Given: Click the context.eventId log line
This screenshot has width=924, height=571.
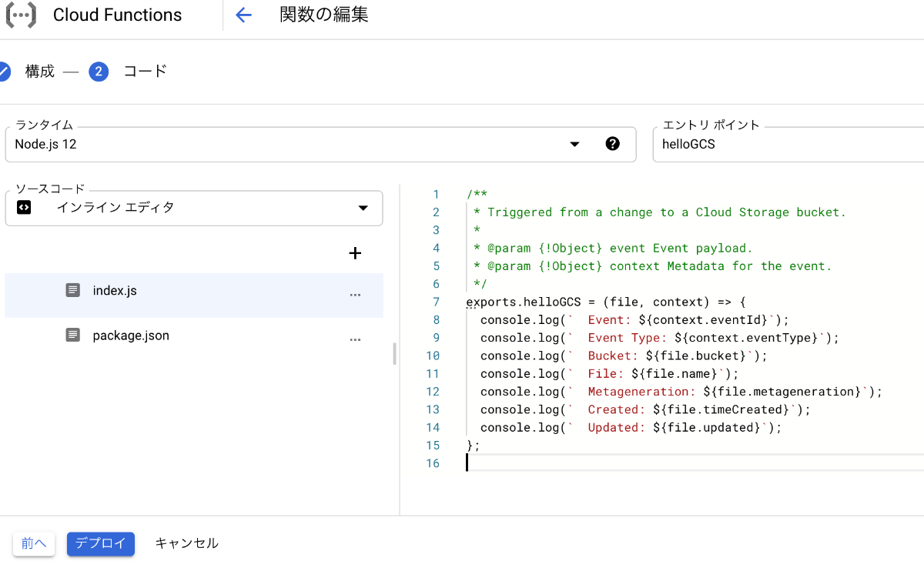Looking at the screenshot, I should tap(634, 319).
